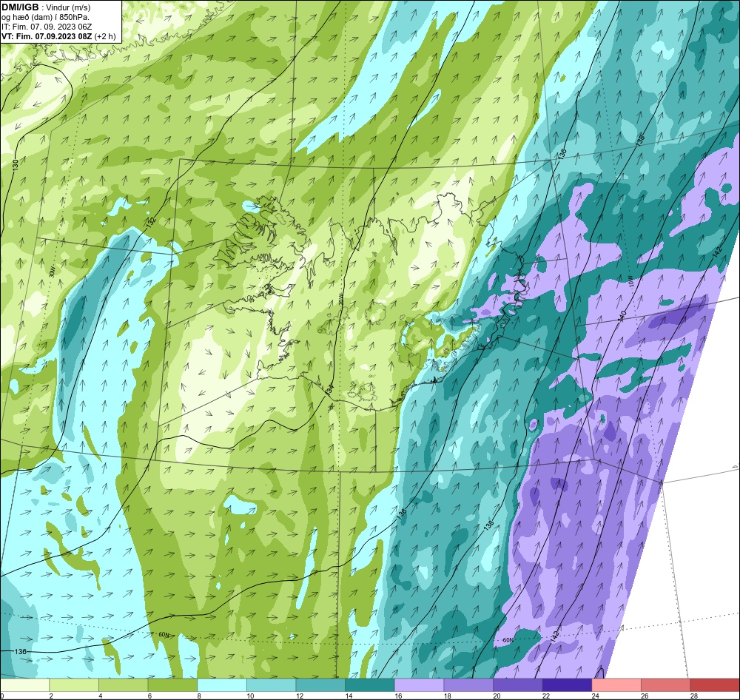Click the pale yellow 0–2 m/s legend swatch
Viewport: 740px width, 700px height.
pyautogui.click(x=24, y=685)
